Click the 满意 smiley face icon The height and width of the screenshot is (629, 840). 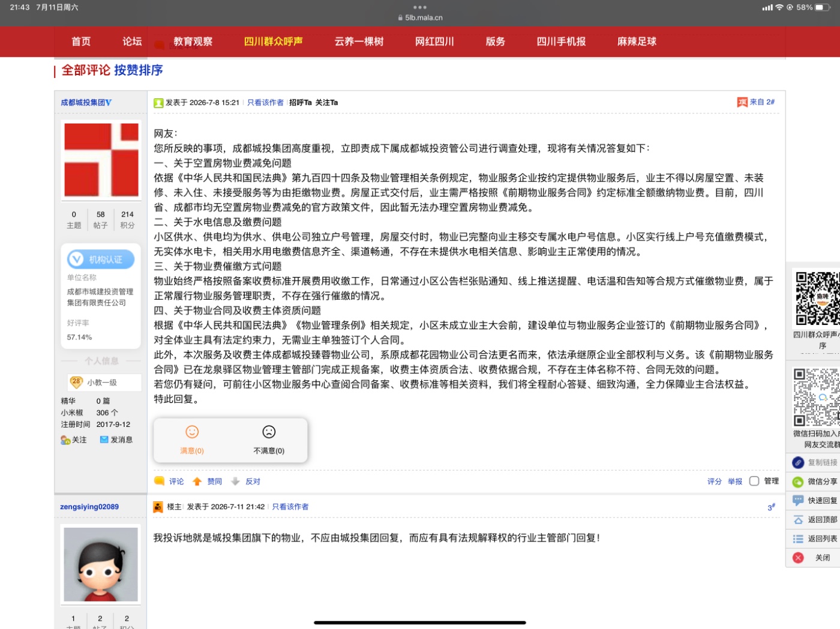[x=192, y=432]
